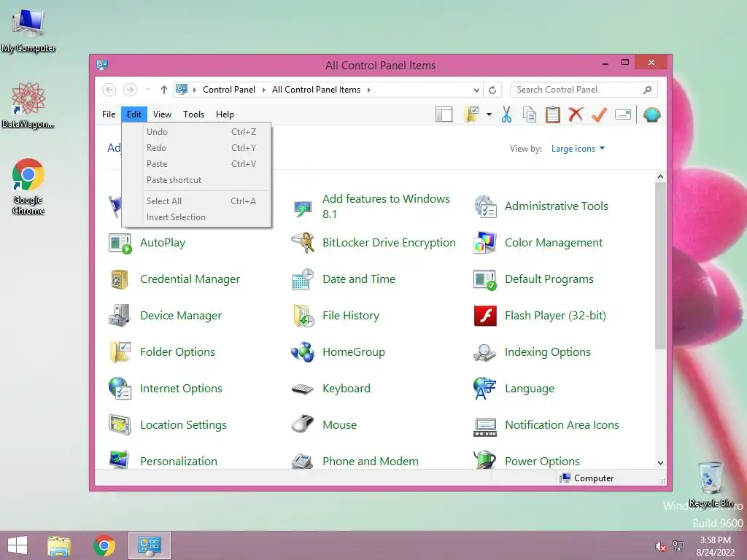Viewport: 747px width, 560px height.
Task: Expand the recent locations arrow
Action: (148, 90)
